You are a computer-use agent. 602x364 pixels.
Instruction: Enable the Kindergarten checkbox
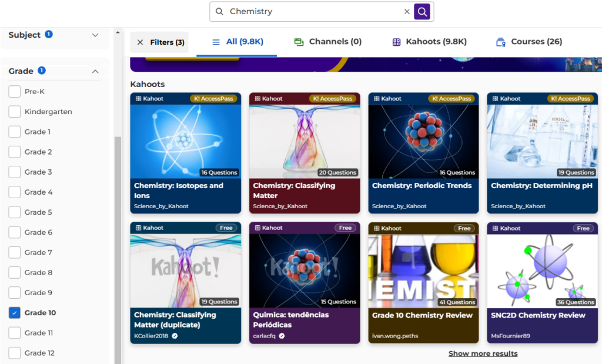coord(15,112)
